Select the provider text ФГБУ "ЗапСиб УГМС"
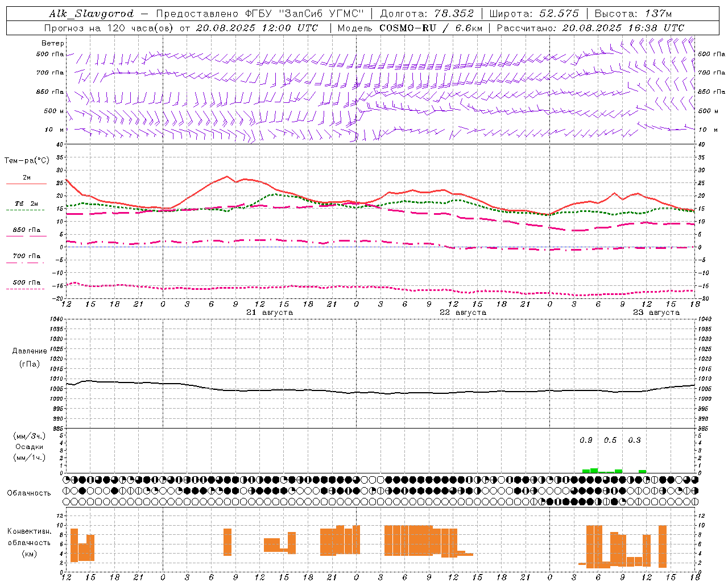 [x=305, y=14]
